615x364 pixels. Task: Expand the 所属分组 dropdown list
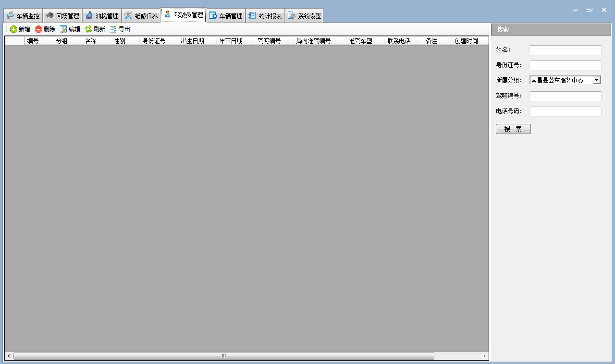point(596,80)
